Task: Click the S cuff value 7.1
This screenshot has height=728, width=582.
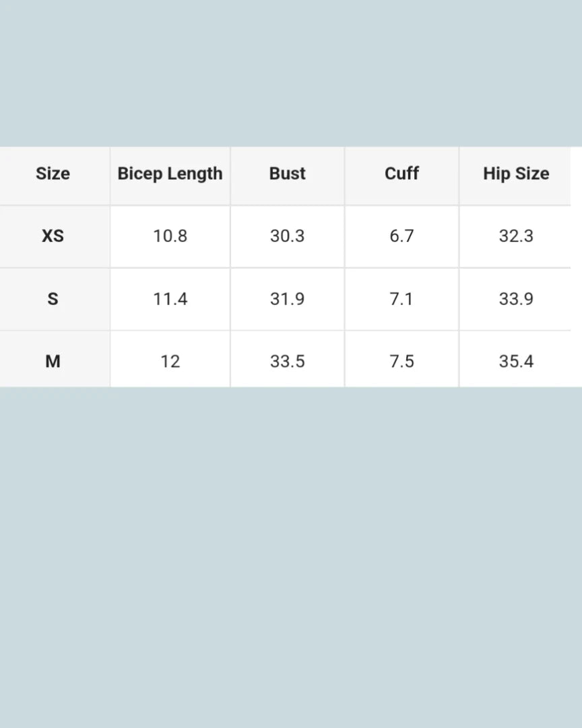Action: click(401, 298)
